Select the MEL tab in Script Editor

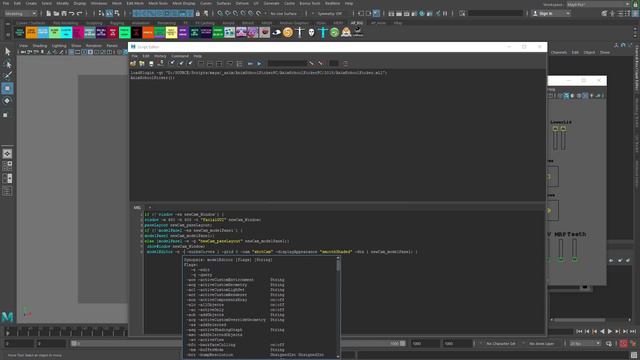(x=137, y=207)
